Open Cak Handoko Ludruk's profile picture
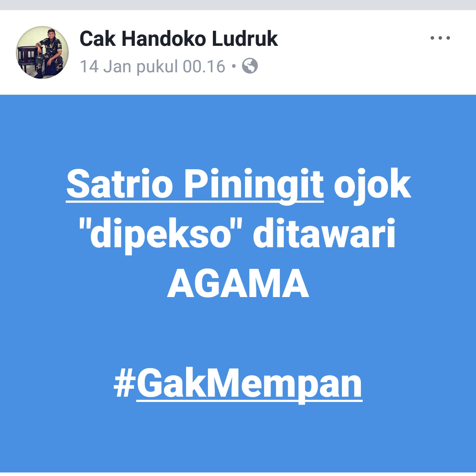Viewport: 476px width, 476px height. click(42, 52)
